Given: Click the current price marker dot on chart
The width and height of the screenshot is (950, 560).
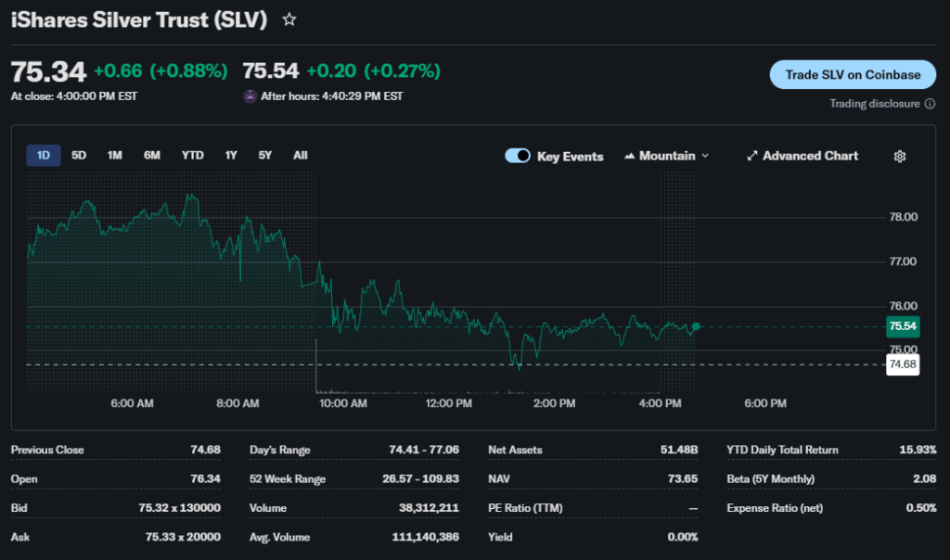Looking at the screenshot, I should coord(696,326).
